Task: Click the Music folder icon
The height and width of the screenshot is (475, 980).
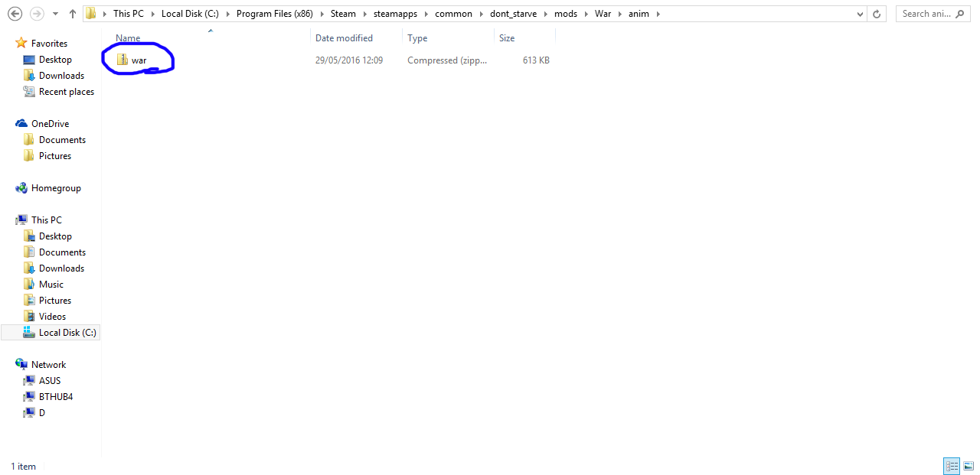Action: [x=29, y=285]
